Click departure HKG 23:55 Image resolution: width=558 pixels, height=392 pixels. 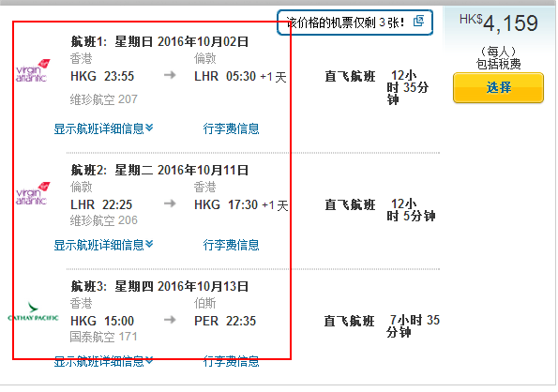(x=102, y=76)
